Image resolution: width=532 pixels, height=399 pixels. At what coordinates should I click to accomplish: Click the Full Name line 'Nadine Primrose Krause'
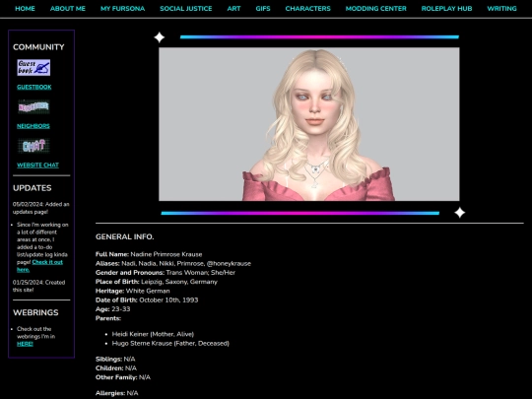pos(149,254)
